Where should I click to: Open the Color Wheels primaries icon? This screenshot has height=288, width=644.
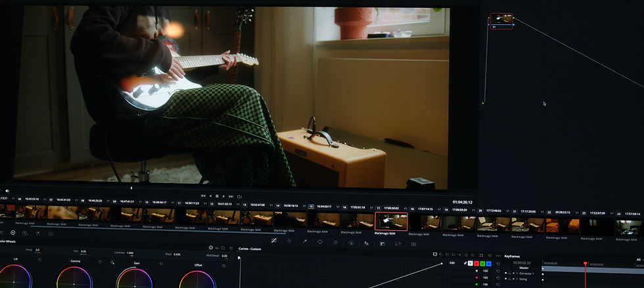pyautogui.click(x=12, y=233)
